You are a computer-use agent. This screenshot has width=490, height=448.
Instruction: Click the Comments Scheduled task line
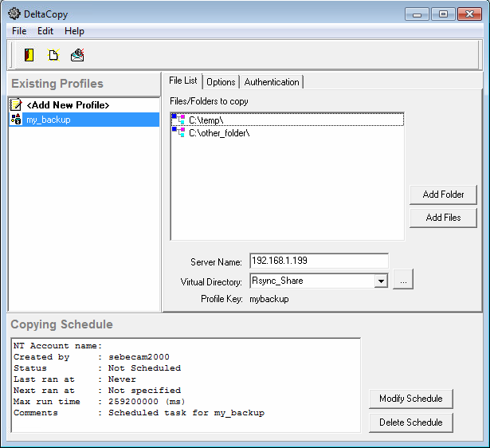[x=139, y=413]
